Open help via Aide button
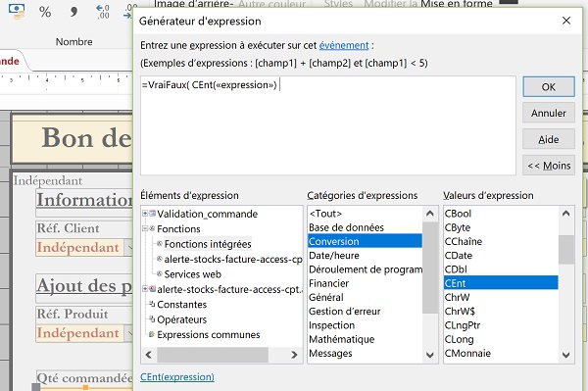This screenshot has height=391, width=588. pyautogui.click(x=549, y=139)
